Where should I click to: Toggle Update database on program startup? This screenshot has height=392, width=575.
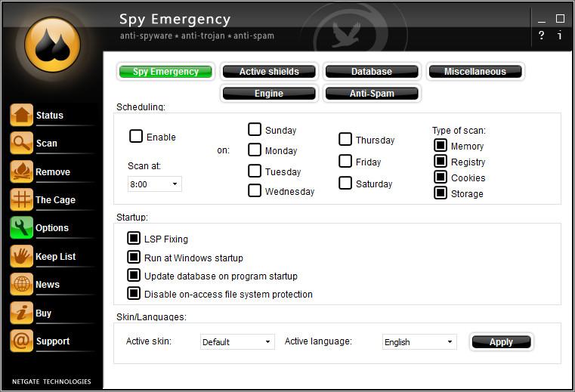pyautogui.click(x=134, y=275)
